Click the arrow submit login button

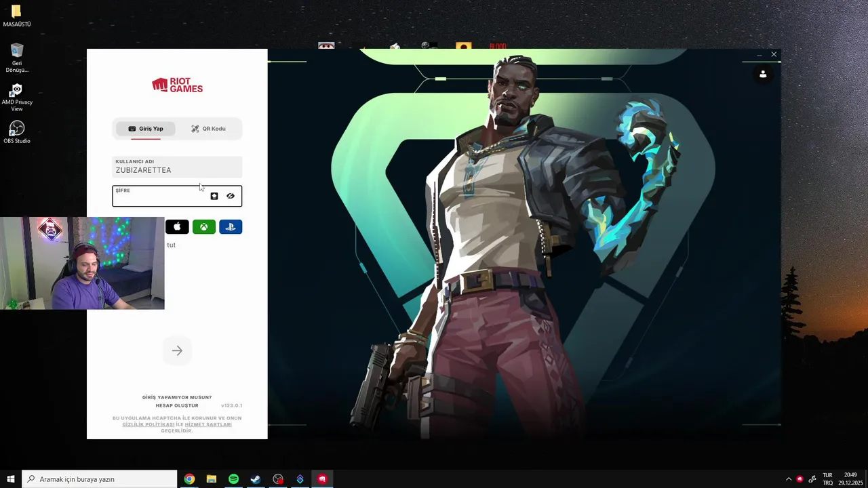pos(177,351)
